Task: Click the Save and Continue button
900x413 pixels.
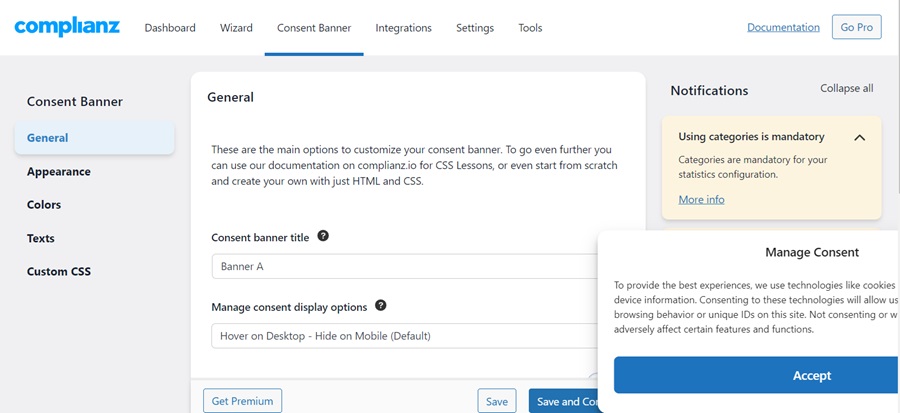Action: pos(564,402)
